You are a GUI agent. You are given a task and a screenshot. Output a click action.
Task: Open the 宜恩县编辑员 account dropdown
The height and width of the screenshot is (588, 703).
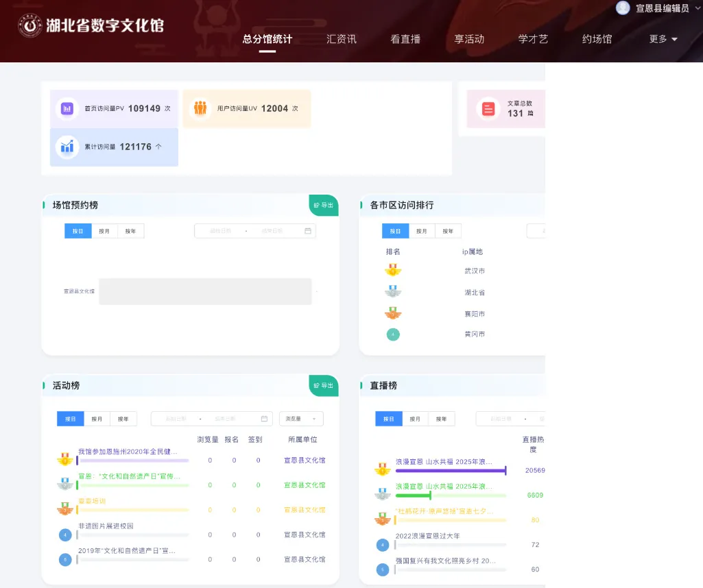(663, 8)
